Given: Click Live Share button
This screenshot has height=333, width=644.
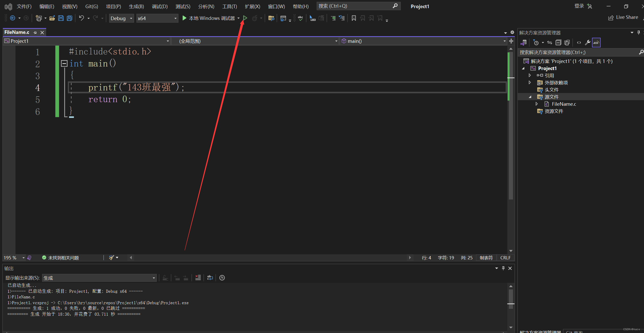Looking at the screenshot, I should 623,17.
